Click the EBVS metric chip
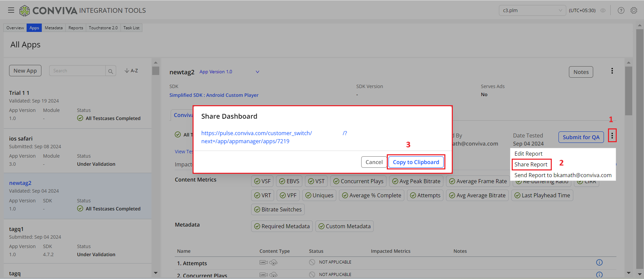Image resolution: width=644 pixels, height=279 pixels. [x=289, y=181]
